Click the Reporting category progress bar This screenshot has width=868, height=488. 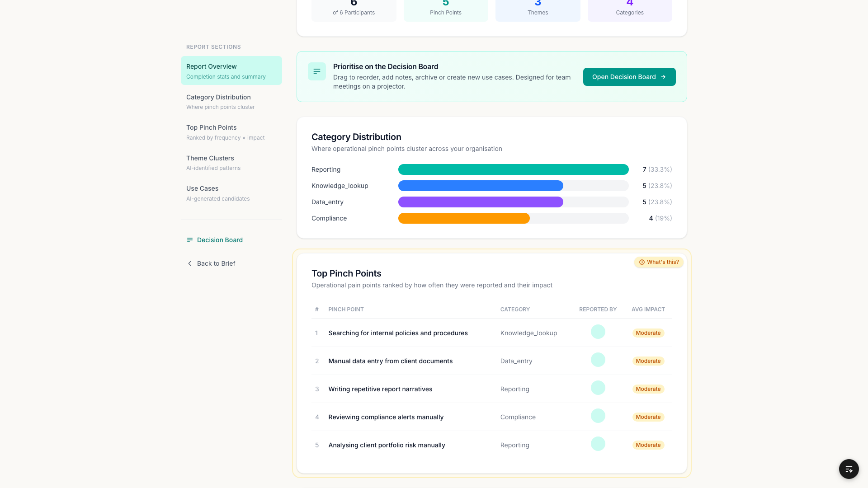[x=514, y=169]
